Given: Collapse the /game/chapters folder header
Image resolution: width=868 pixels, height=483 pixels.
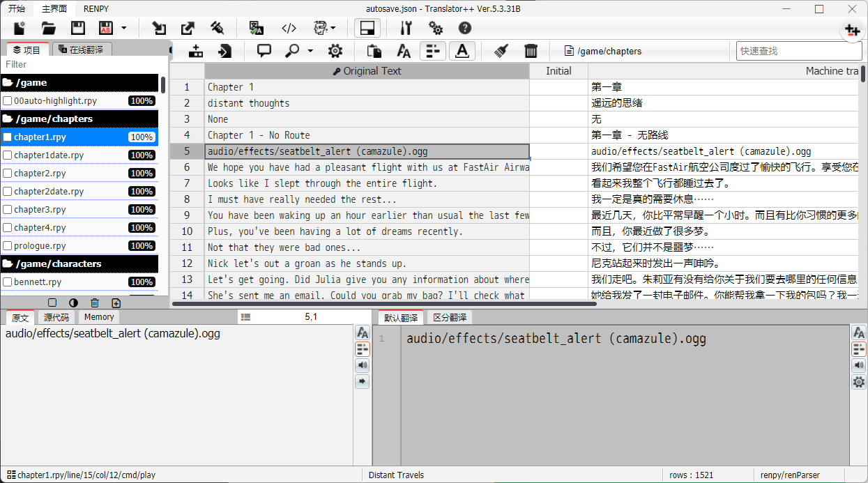Looking at the screenshot, I should click(79, 118).
